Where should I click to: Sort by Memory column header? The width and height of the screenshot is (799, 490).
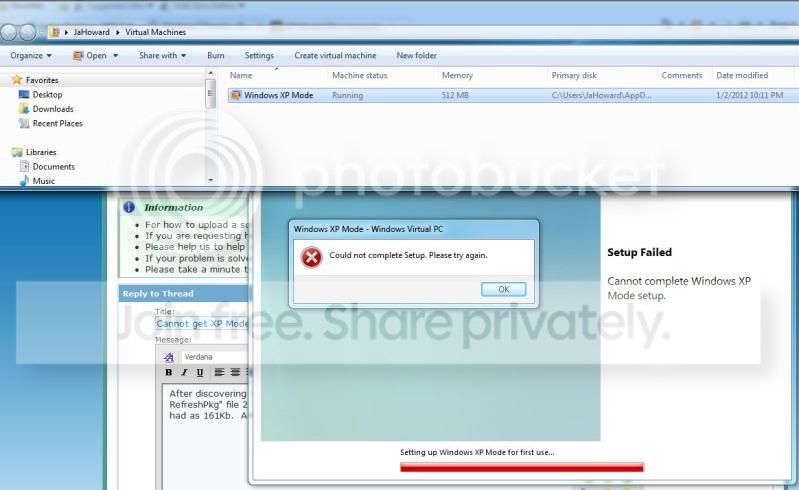[457, 75]
